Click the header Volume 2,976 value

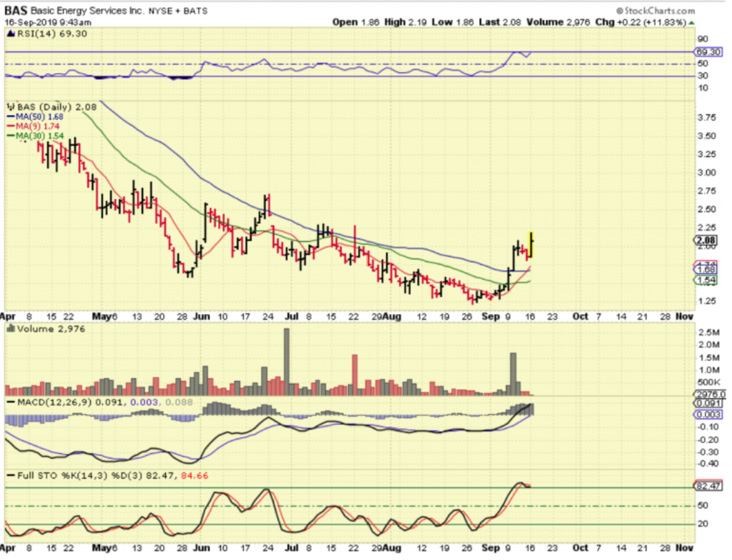point(558,22)
